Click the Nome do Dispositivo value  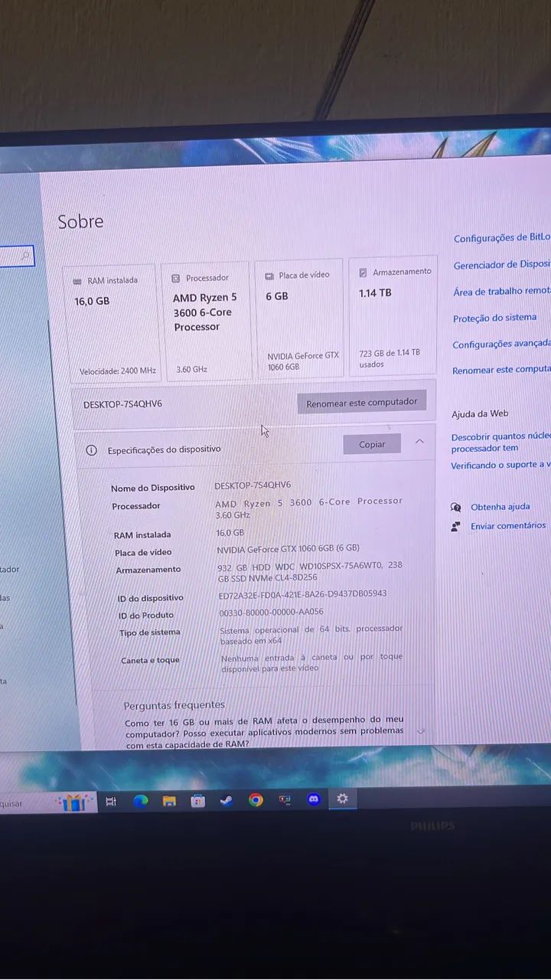[253, 485]
